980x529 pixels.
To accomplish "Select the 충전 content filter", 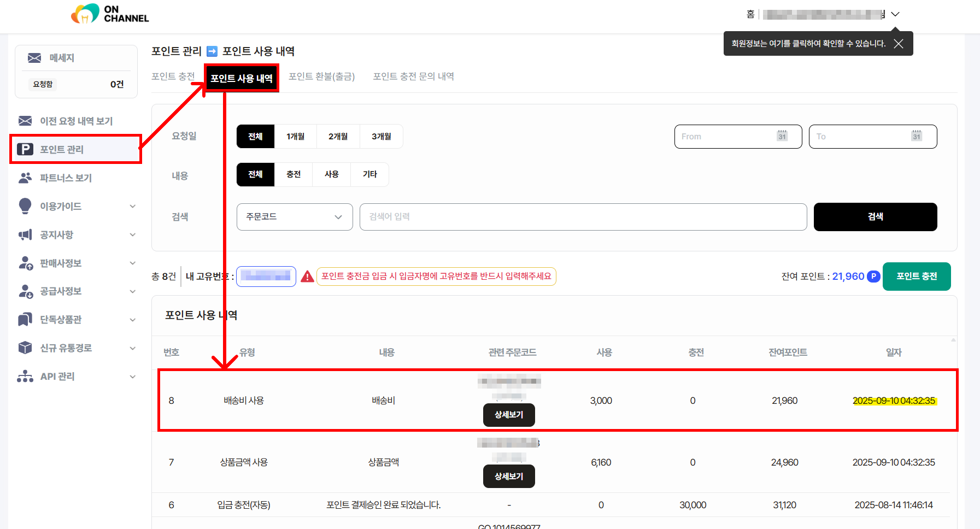I will (x=294, y=174).
